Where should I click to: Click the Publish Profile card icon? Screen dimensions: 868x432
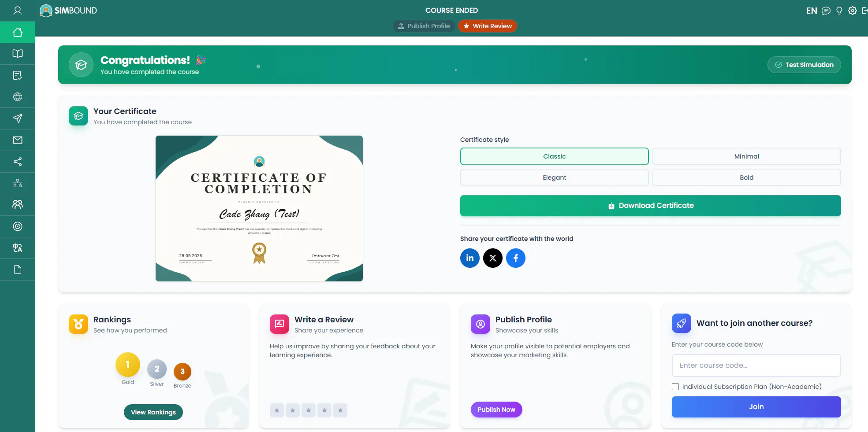(x=481, y=324)
